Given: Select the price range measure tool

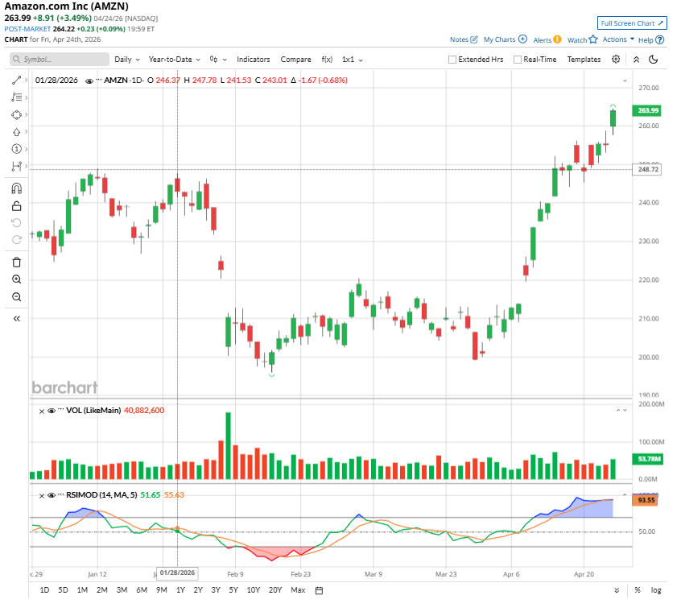Looking at the screenshot, I should click(17, 166).
